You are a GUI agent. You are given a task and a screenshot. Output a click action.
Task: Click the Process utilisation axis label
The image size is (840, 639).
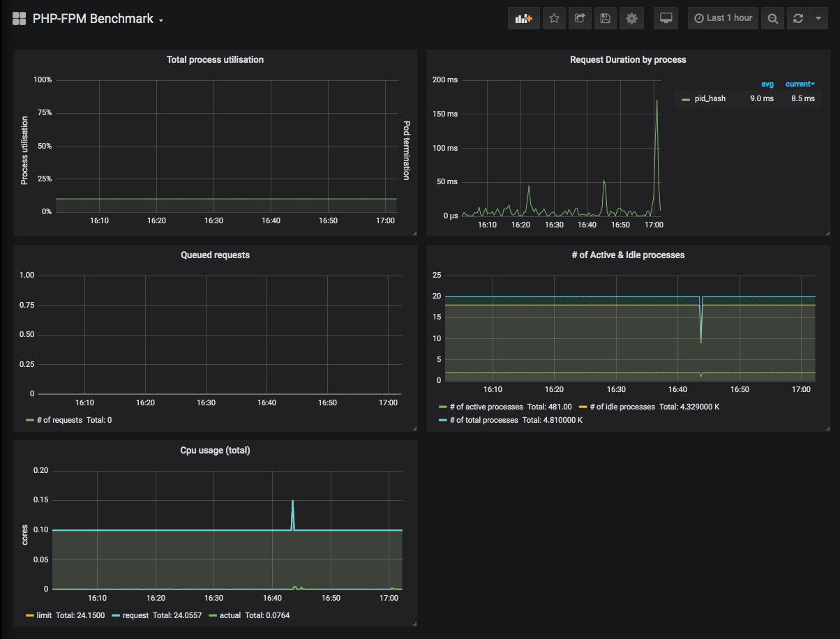point(24,150)
